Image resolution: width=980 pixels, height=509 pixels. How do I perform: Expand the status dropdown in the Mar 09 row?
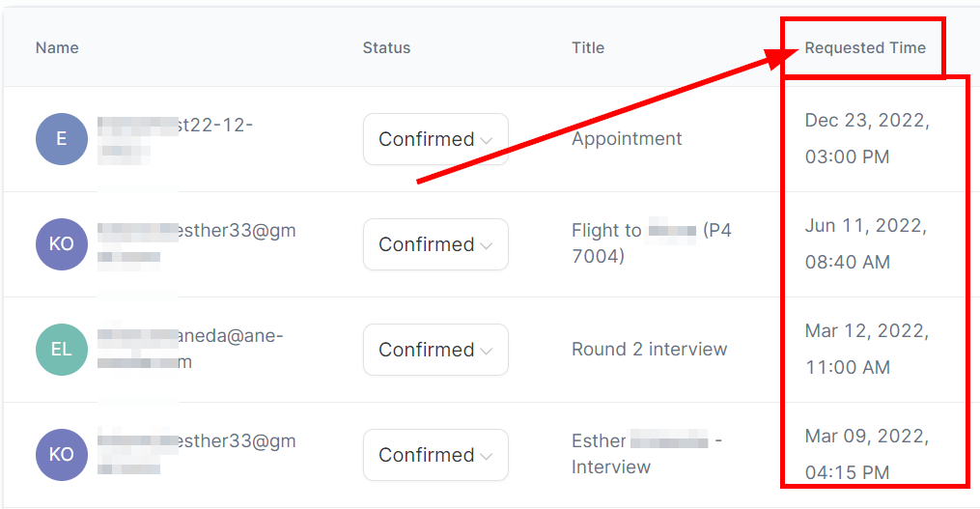pyautogui.click(x=435, y=455)
